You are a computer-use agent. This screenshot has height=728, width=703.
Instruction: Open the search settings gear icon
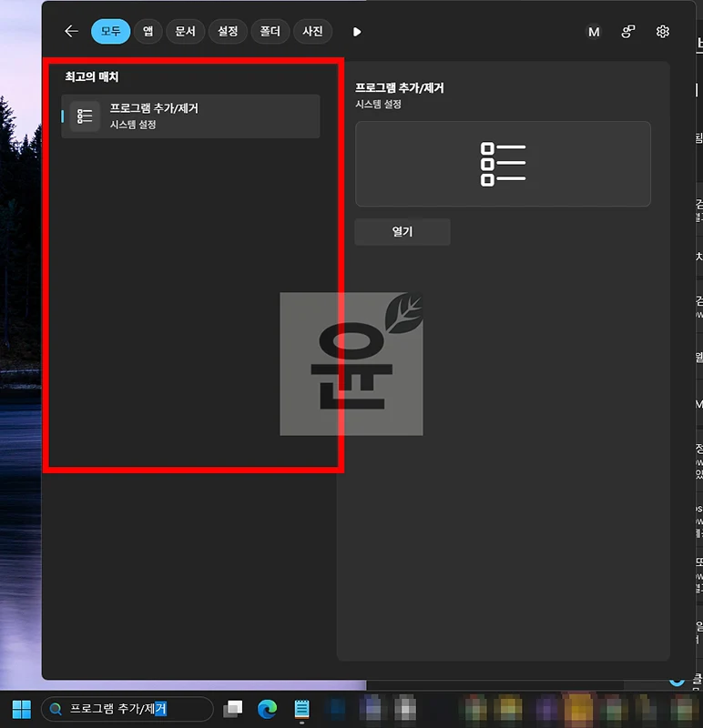pos(663,32)
